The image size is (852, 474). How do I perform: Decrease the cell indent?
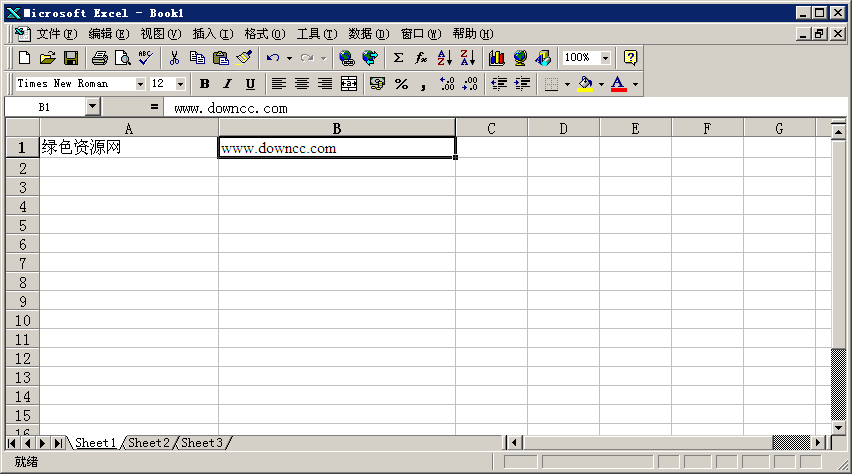499,84
